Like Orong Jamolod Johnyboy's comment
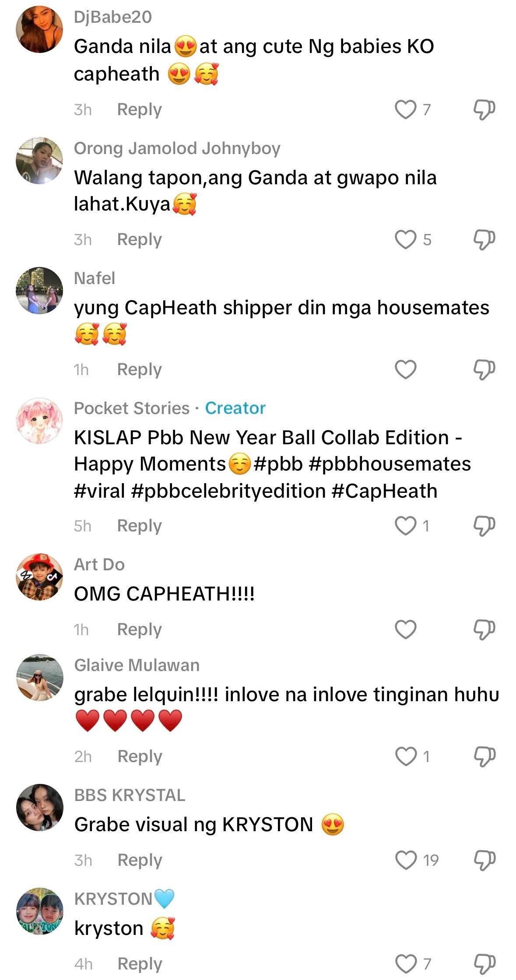 405,239
